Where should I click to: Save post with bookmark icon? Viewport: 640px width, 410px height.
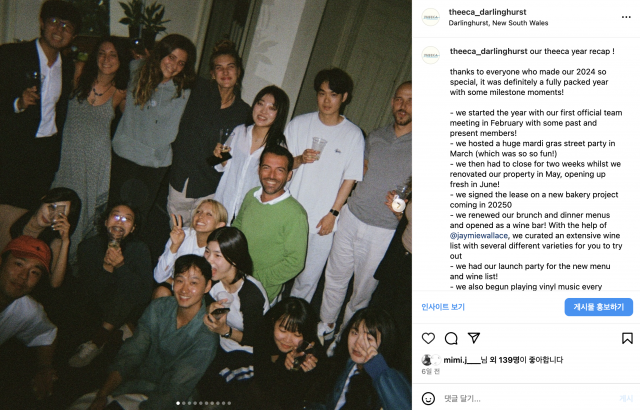tap(627, 338)
